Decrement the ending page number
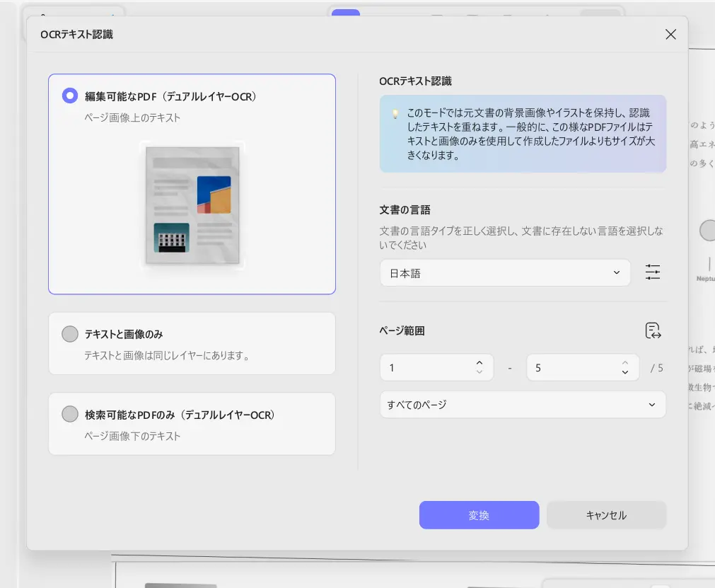Viewport: 715px width, 588px height. coord(624,372)
